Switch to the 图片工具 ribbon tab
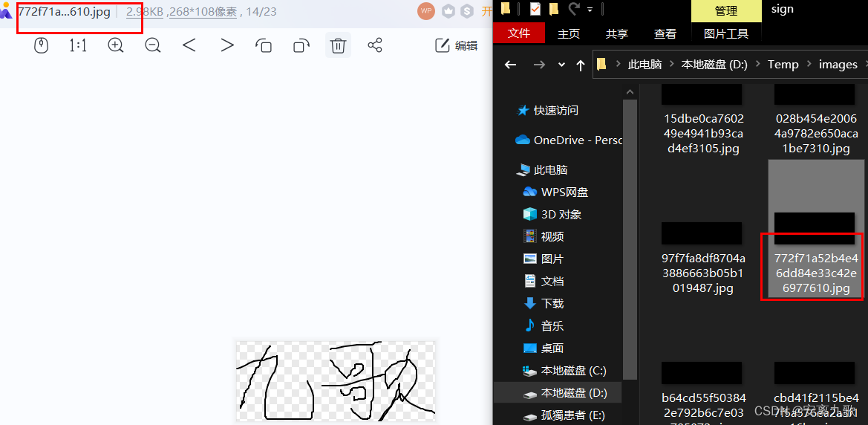The width and height of the screenshot is (868, 425). tap(726, 33)
